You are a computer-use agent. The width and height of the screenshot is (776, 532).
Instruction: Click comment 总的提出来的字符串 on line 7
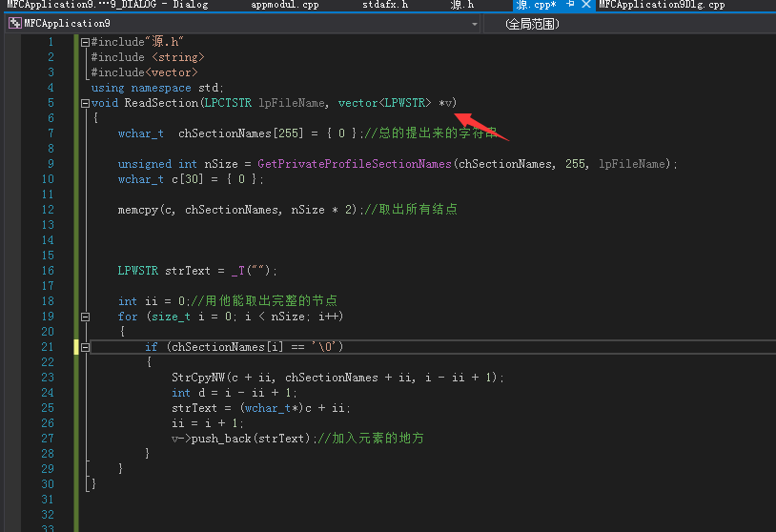tap(431, 133)
